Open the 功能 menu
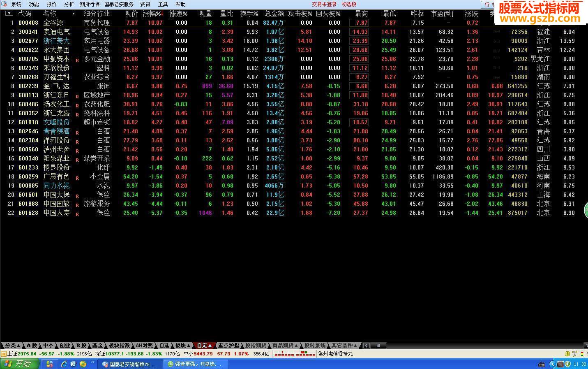This screenshot has height=369, width=588. tap(34, 5)
